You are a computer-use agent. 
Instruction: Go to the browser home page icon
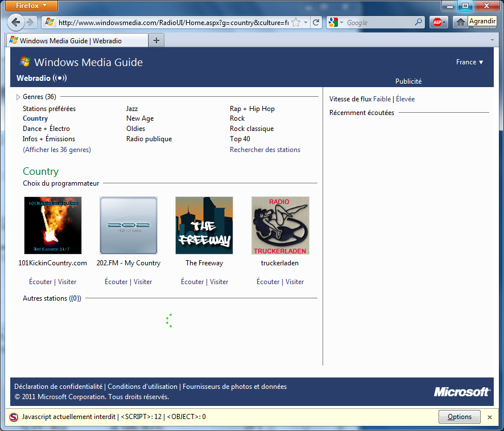click(460, 22)
